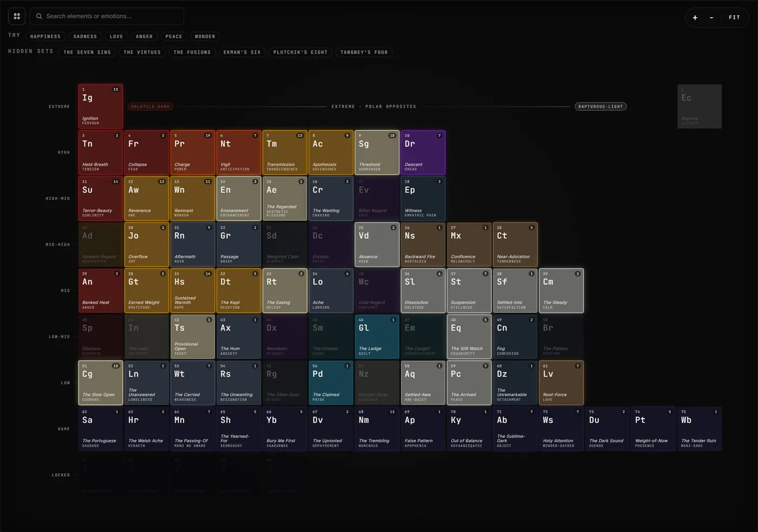Open the dimmed Ec Rapture Ecstasy tile

[x=700, y=106]
